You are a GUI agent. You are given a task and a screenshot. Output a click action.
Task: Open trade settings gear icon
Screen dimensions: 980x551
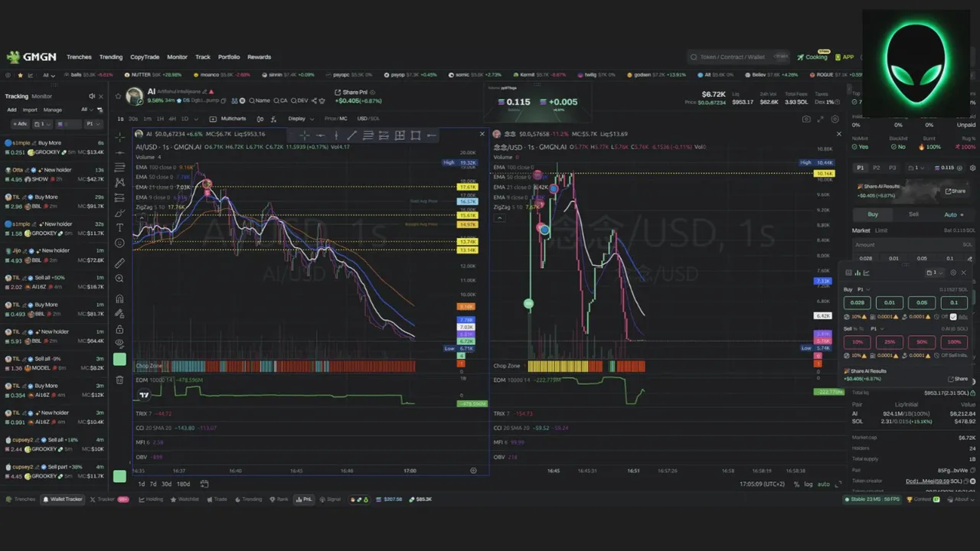coord(972,168)
